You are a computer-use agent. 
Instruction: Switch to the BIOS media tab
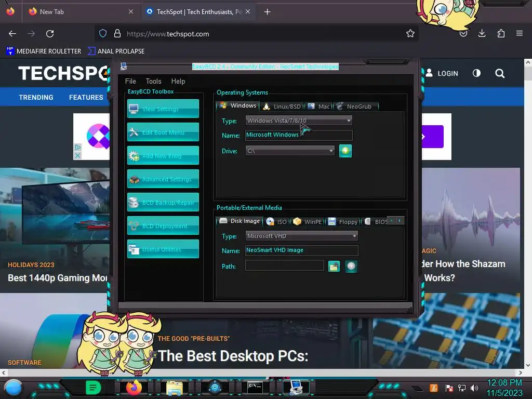[x=376, y=221]
